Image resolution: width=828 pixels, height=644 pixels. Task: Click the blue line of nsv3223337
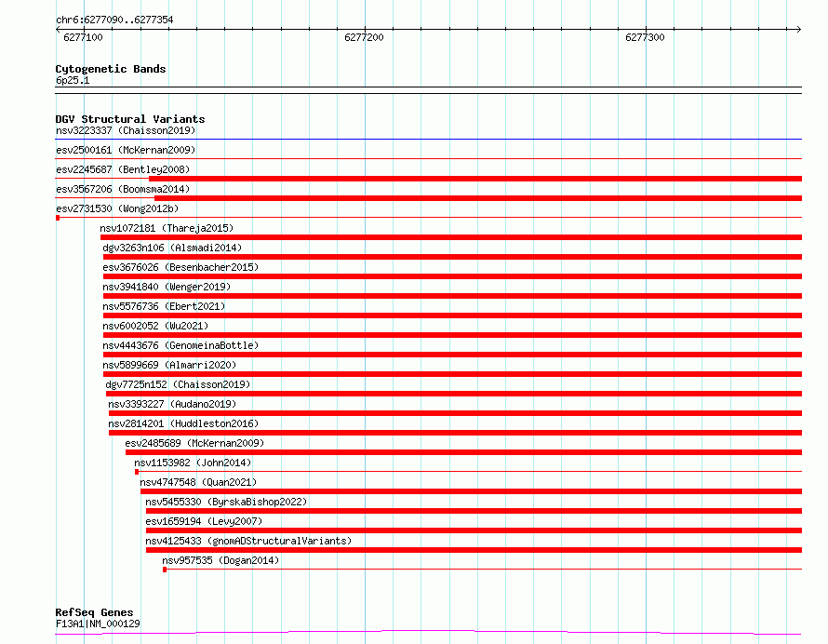tap(429, 140)
